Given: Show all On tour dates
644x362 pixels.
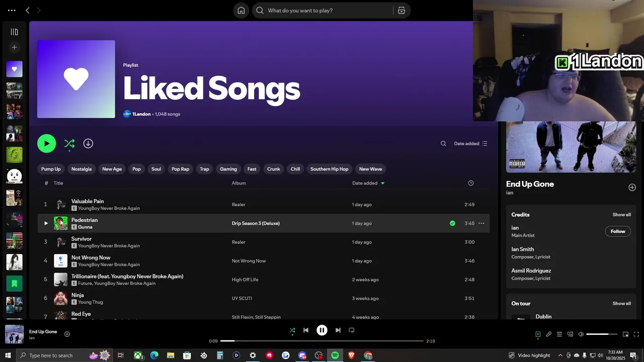Looking at the screenshot, I should click(x=621, y=304).
